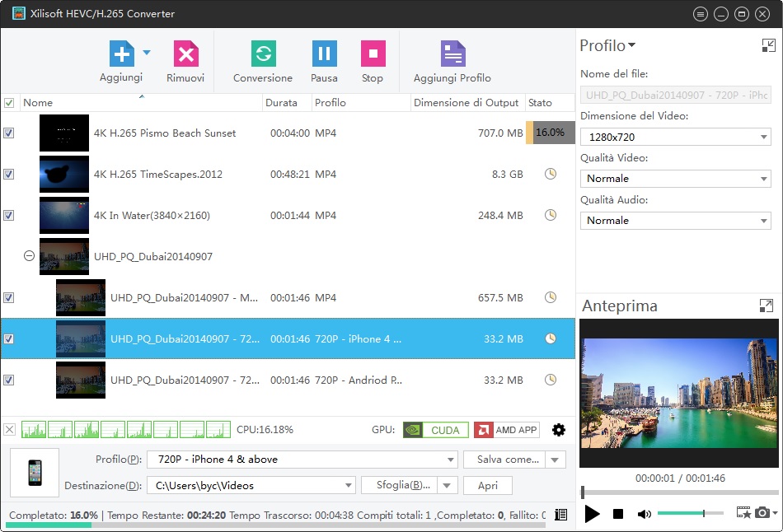The width and height of the screenshot is (783, 532).
Task: Stop the preview playback
Action: tap(617, 514)
